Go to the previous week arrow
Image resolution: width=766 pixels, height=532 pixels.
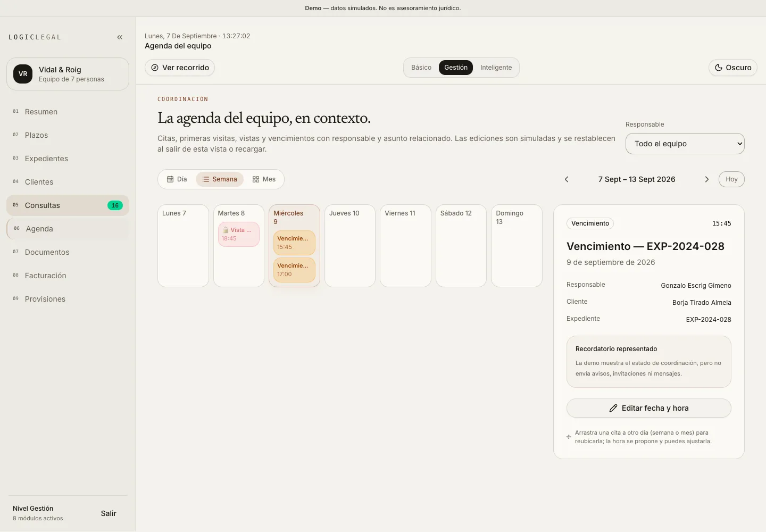point(567,179)
